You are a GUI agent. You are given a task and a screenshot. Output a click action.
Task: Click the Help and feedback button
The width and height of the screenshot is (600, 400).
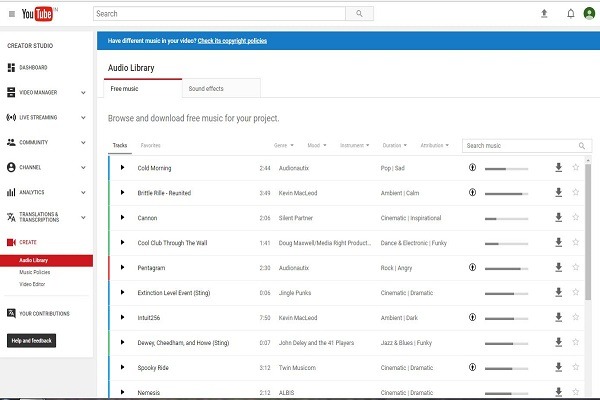click(x=32, y=340)
